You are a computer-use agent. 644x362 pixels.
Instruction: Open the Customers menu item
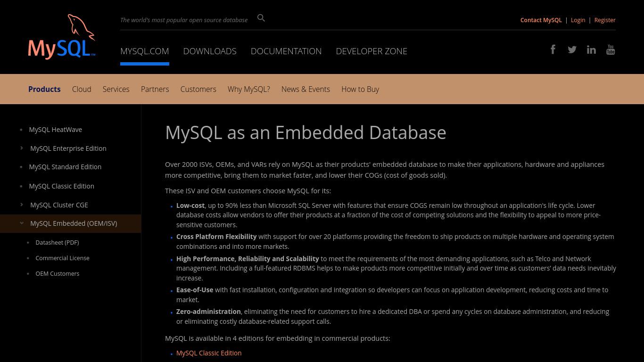pos(198,89)
